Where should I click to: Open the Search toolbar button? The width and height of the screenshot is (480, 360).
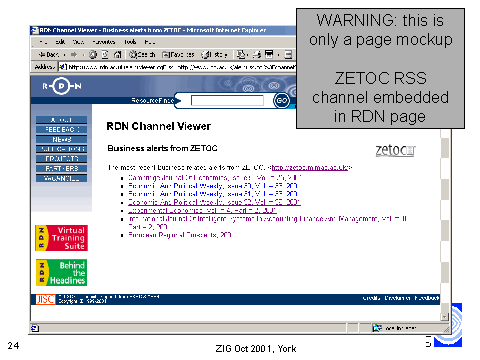point(142,54)
